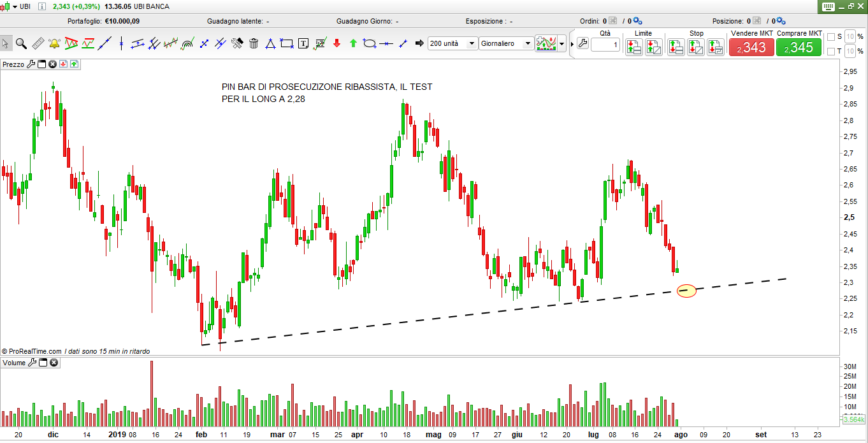Open Prezzo panel wrench settings
868x443 pixels.
click(x=31, y=64)
